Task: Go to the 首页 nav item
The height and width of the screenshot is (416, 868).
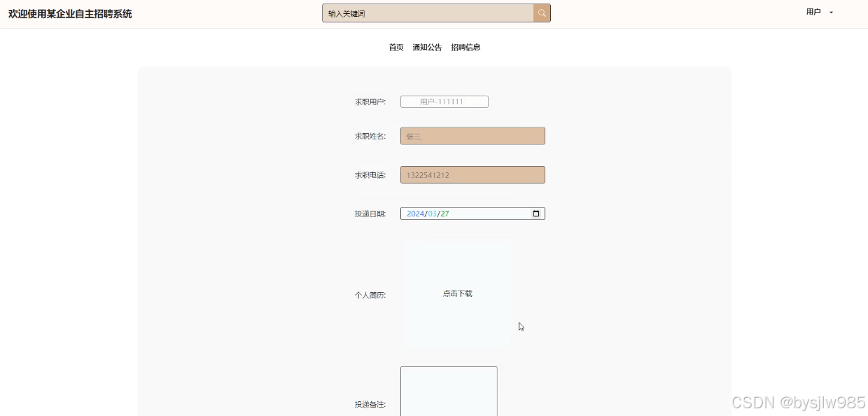Action: (396, 48)
